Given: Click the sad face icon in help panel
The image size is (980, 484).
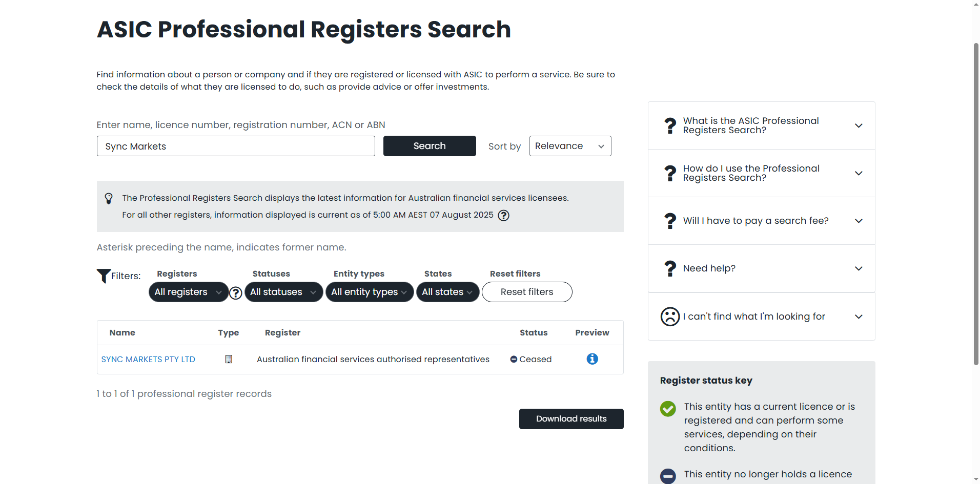Looking at the screenshot, I should 670,317.
